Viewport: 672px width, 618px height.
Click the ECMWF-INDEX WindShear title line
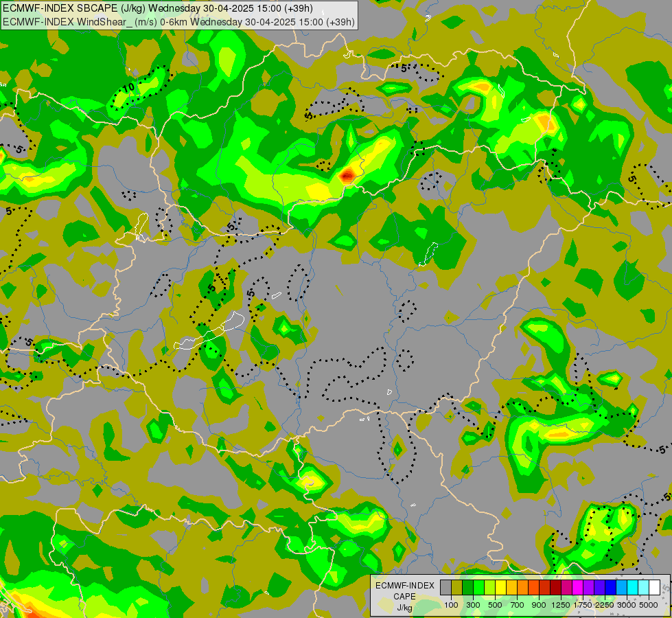[x=178, y=22]
